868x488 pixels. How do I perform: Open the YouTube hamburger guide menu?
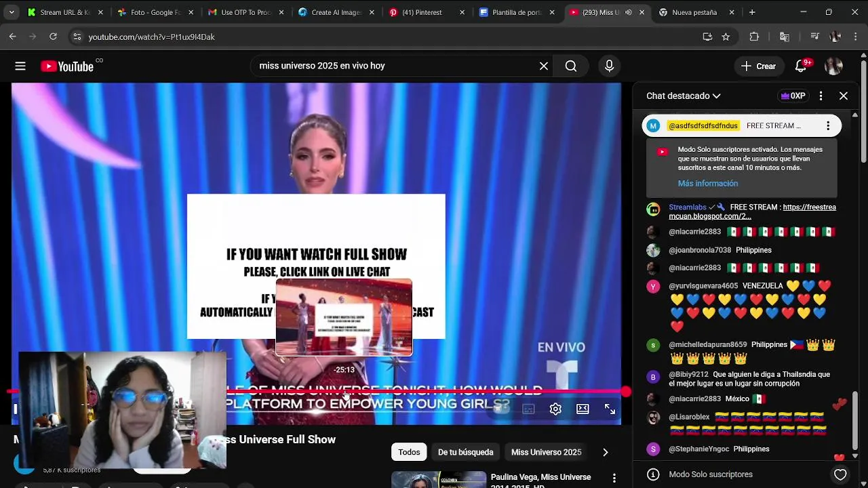[20, 66]
